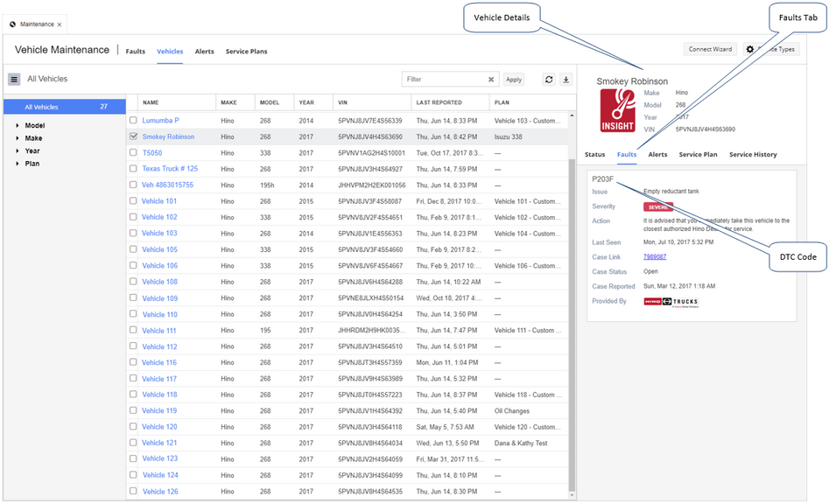This screenshot has height=504, width=829.
Task: Open the Service Plans tab
Action: coord(246,52)
